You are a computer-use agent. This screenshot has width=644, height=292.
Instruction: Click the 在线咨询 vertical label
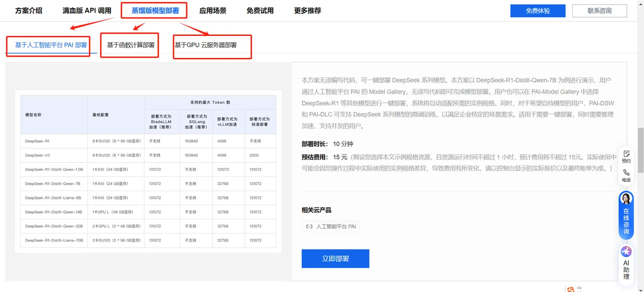coord(626,222)
